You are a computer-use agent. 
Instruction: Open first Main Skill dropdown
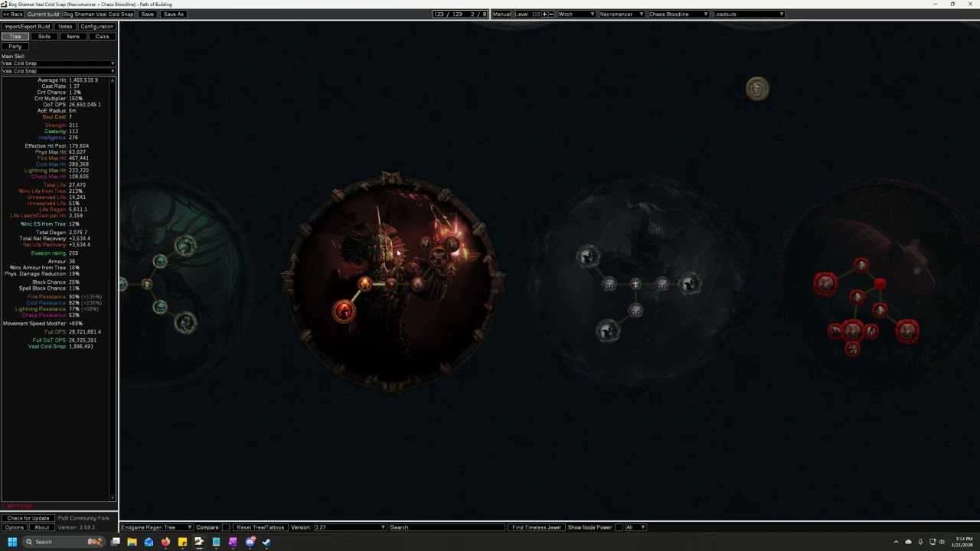(x=58, y=64)
